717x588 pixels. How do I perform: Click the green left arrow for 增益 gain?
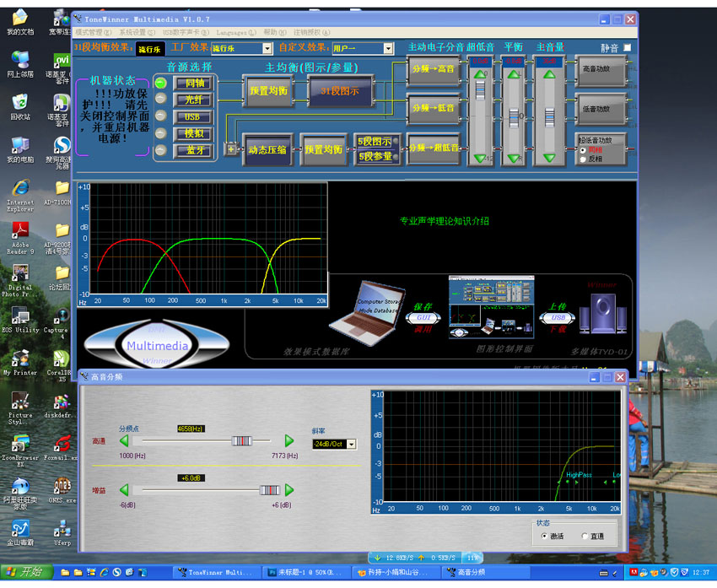coord(125,490)
